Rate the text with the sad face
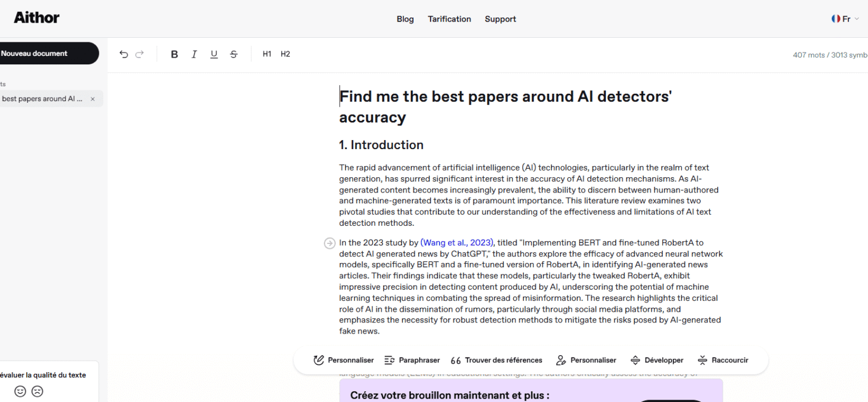Viewport: 868px width, 402px height. point(37,391)
